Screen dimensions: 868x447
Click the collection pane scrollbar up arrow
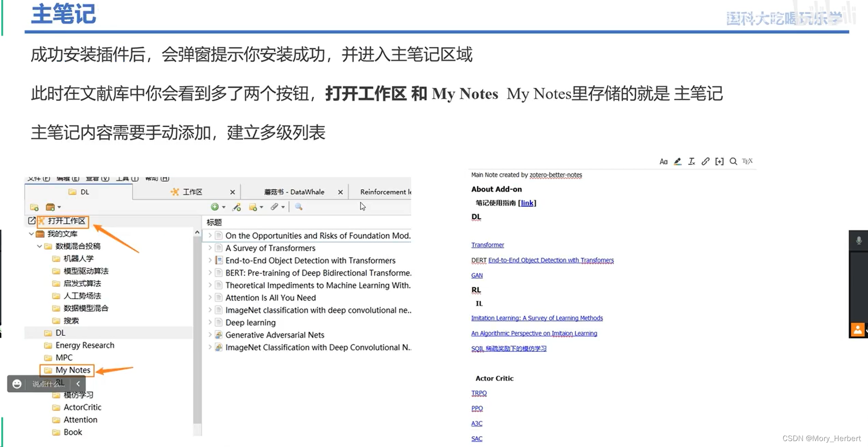[197, 233]
